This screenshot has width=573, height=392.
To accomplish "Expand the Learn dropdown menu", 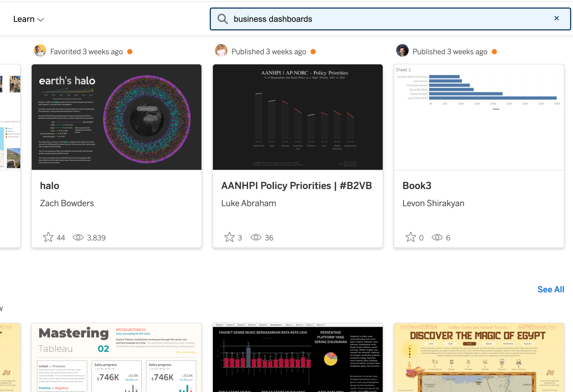I will [29, 19].
